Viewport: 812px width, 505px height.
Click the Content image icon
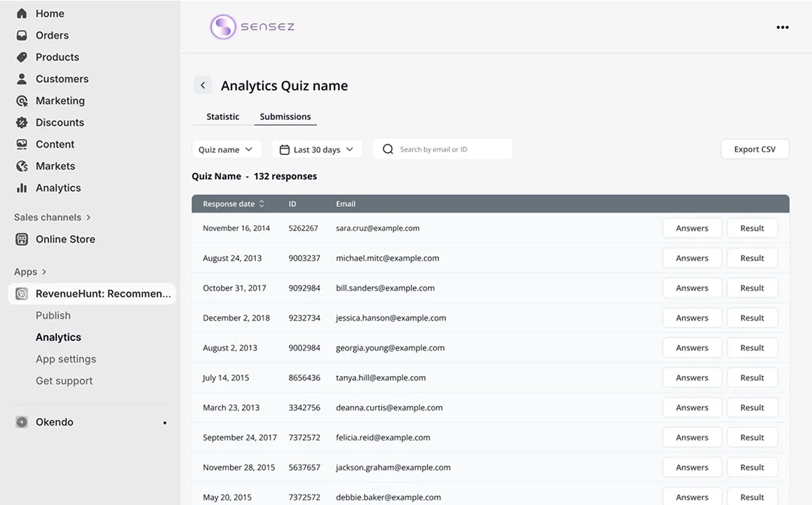pos(22,144)
